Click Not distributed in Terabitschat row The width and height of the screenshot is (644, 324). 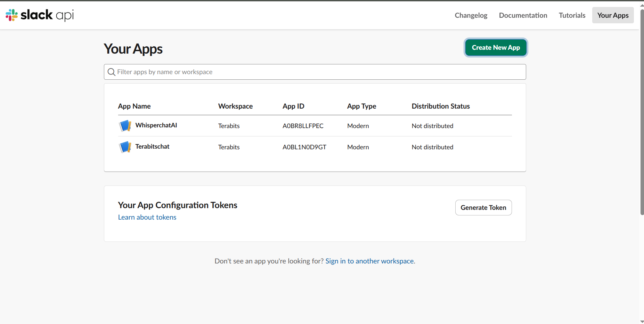432,147
